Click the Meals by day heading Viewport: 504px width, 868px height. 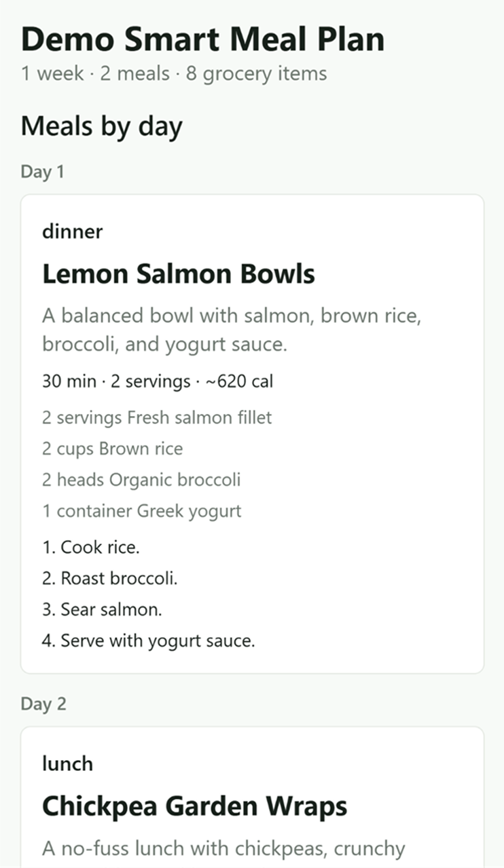pyautogui.click(x=102, y=127)
